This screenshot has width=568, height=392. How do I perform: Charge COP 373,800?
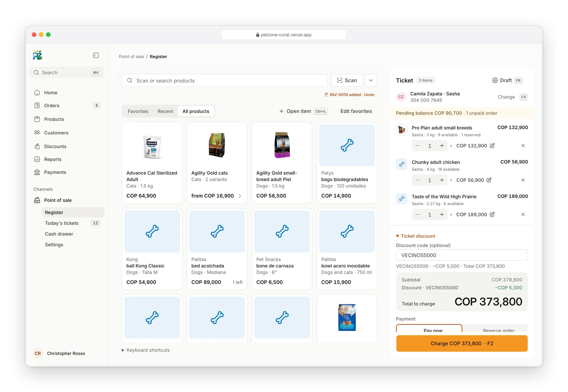click(462, 343)
